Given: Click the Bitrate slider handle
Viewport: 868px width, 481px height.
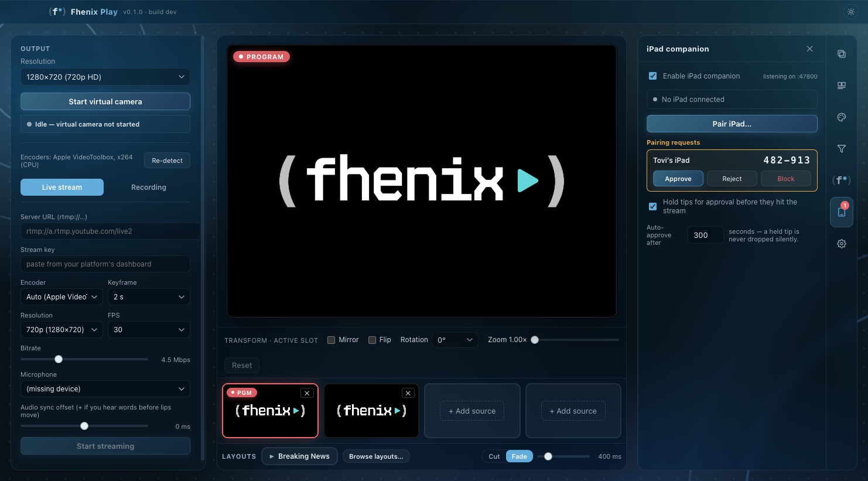Looking at the screenshot, I should [59, 359].
